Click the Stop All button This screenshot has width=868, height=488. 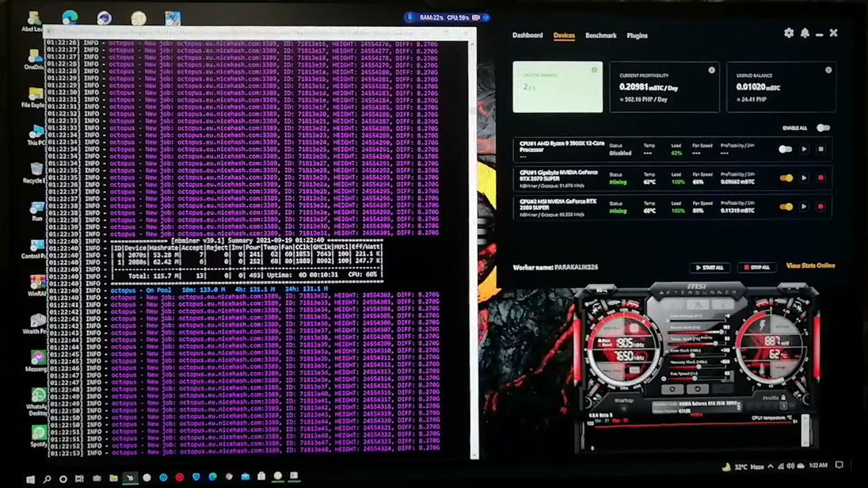point(757,267)
